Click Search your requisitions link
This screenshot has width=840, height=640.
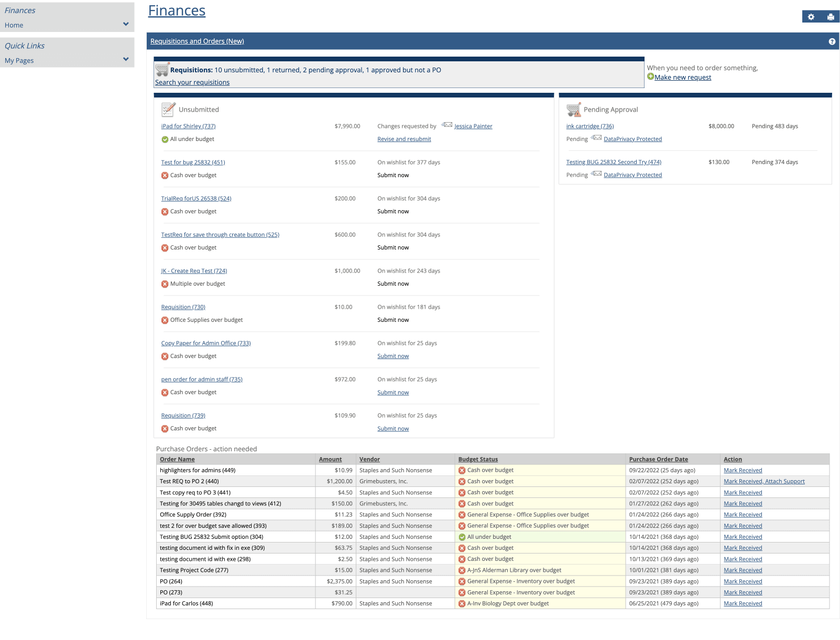[x=192, y=82]
